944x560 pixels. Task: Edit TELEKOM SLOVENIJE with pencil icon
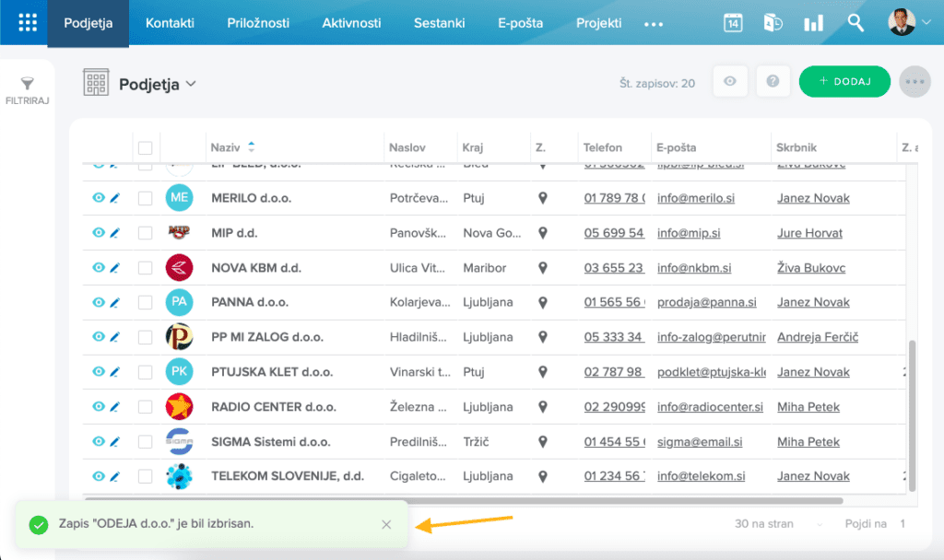[115, 476]
